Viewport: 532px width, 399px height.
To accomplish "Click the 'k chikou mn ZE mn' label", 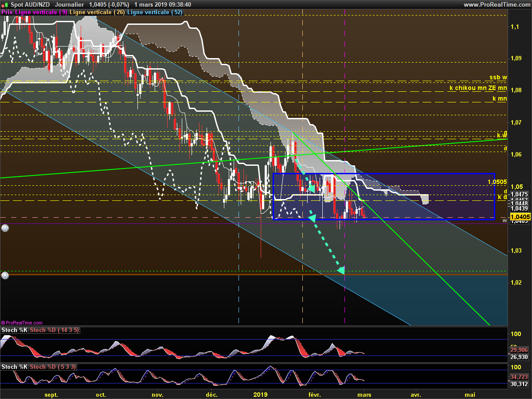I will (x=478, y=88).
